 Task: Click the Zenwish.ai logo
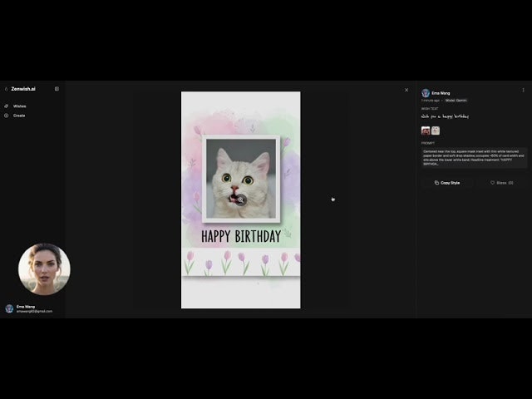coord(20,89)
